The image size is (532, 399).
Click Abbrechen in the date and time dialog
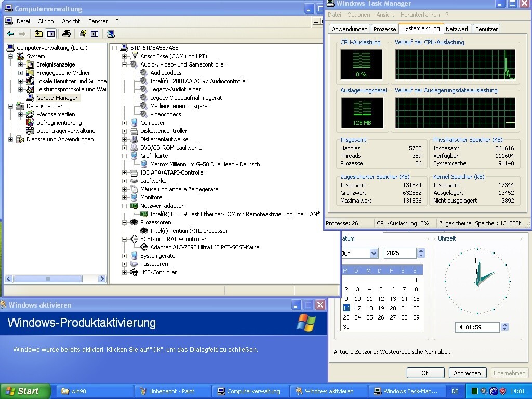(467, 373)
